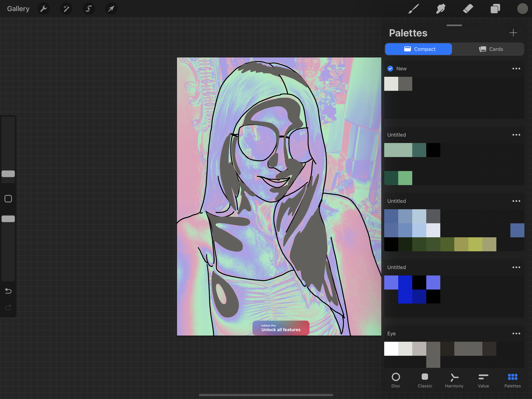Select the Transform arrow tool
This screenshot has height=399, width=532.
111,9
